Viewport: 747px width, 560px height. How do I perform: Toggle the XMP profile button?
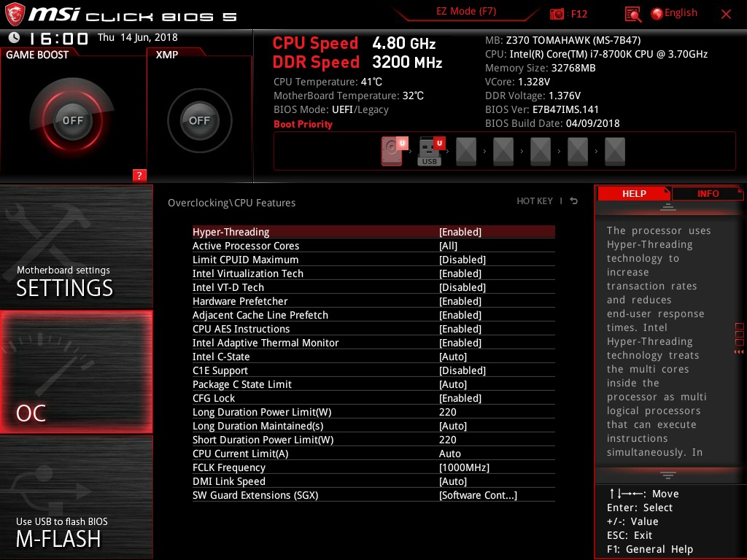click(199, 120)
